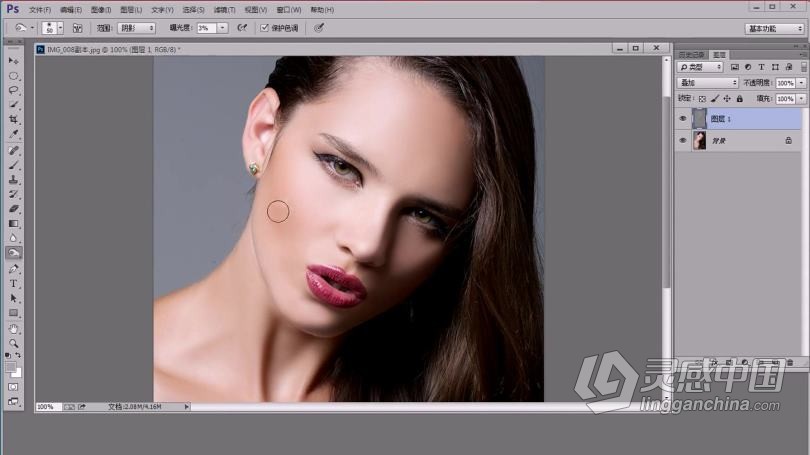
Task: Click the layer opacity 100% field
Action: pos(785,83)
